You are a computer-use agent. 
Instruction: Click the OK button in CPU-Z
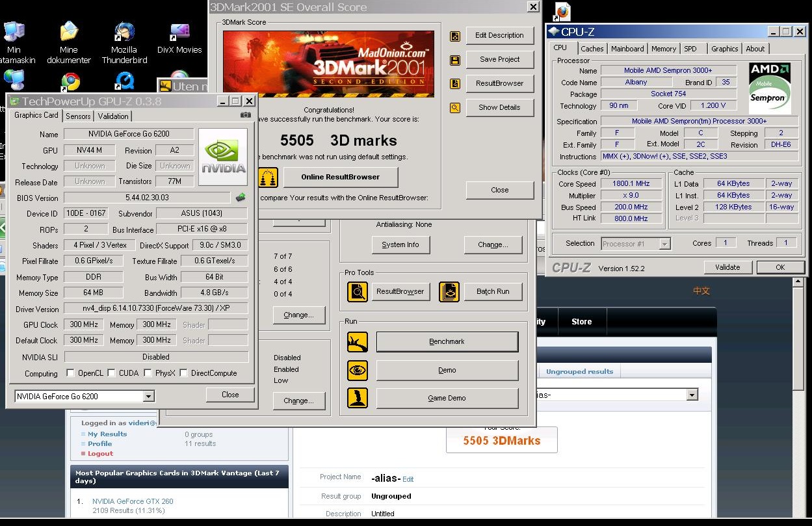(780, 267)
